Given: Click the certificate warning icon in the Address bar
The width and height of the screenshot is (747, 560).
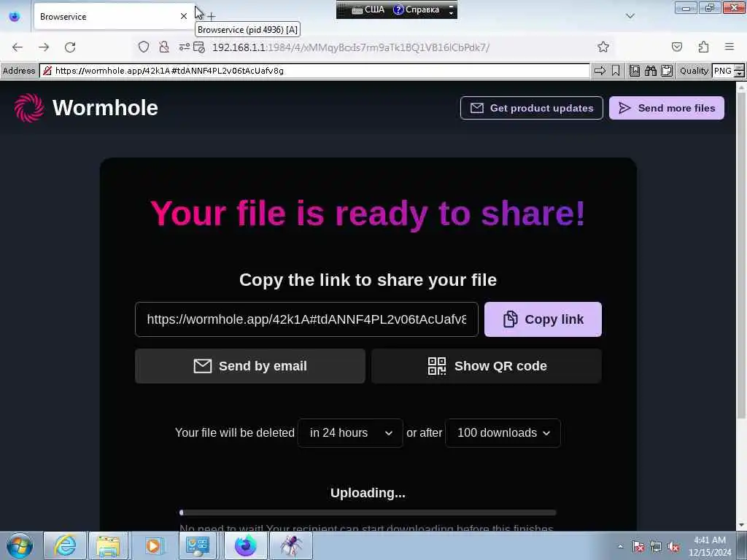Looking at the screenshot, I should point(47,71).
